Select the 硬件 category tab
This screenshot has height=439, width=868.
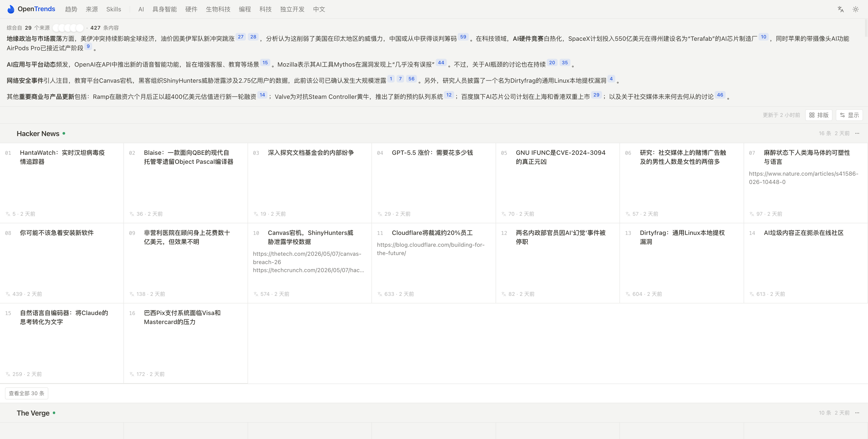pos(191,9)
